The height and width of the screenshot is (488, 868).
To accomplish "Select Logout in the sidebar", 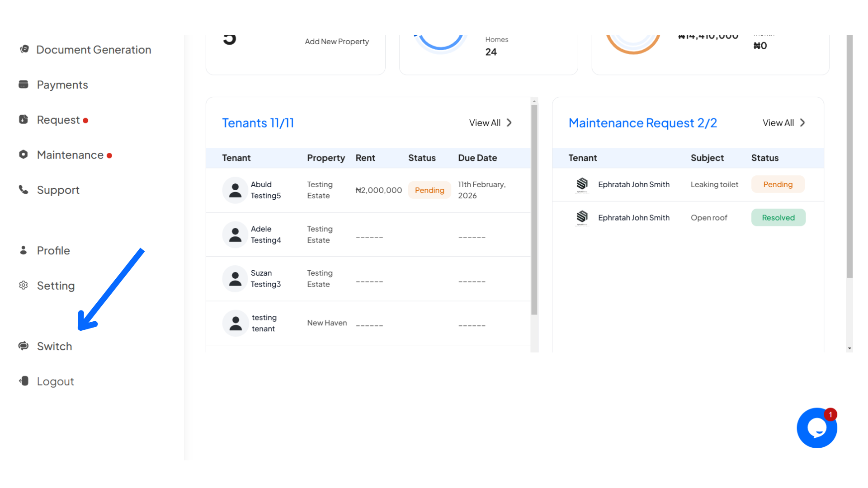I will pos(55,381).
